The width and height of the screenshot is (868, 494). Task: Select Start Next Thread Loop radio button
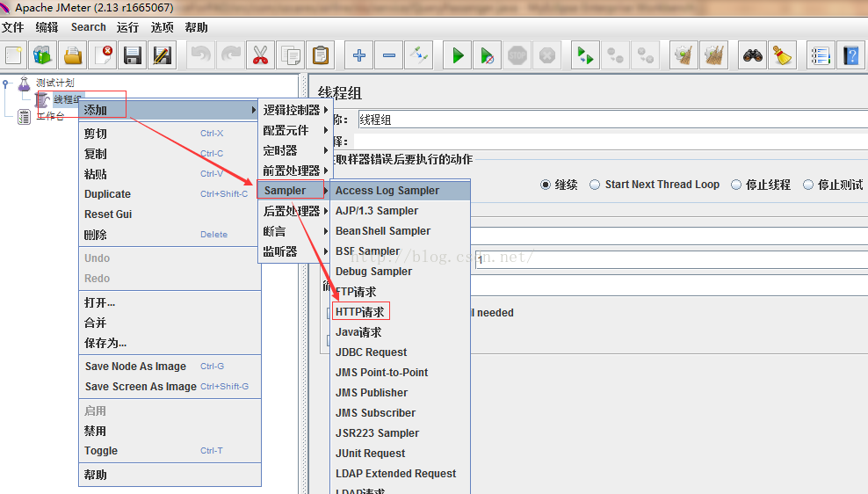[595, 185]
